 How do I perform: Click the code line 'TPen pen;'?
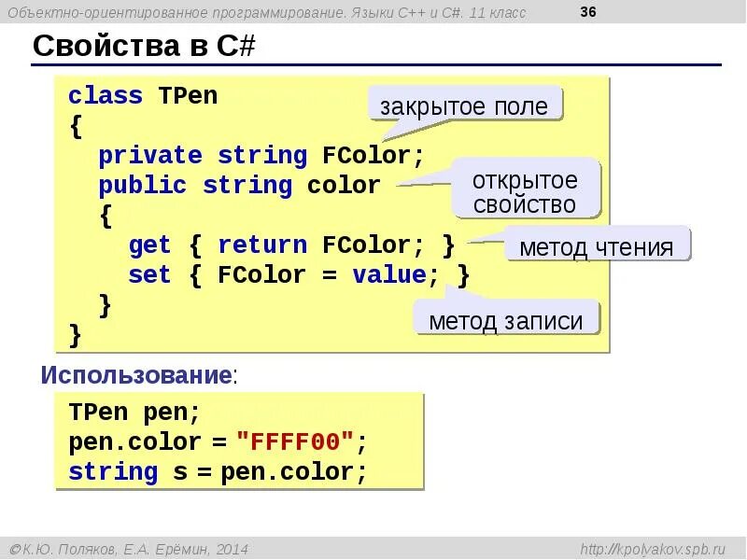pyautogui.click(x=134, y=413)
